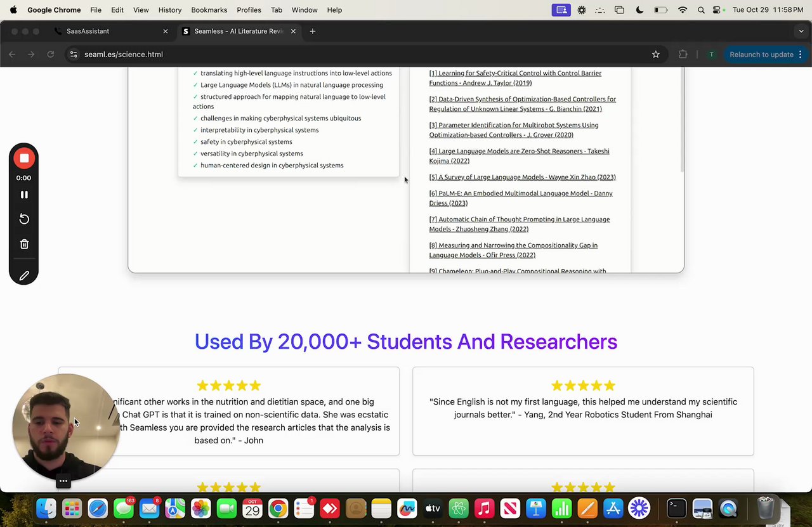The image size is (812, 527).
Task: Open Finder from the Dock
Action: coord(46,509)
